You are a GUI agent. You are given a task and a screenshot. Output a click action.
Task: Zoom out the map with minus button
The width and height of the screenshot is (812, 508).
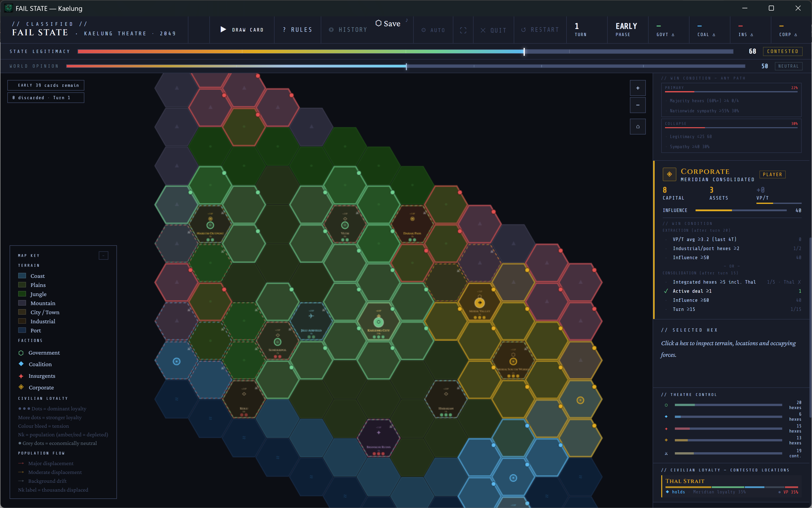637,105
